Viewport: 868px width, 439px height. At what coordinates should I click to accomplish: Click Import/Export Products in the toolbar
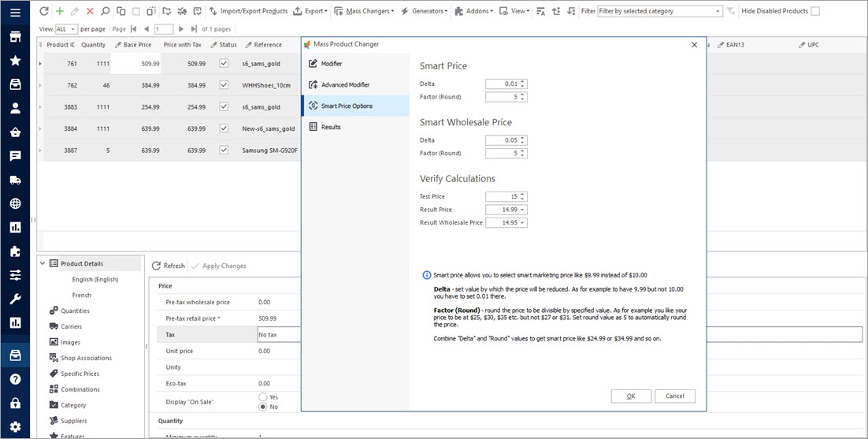coord(248,11)
